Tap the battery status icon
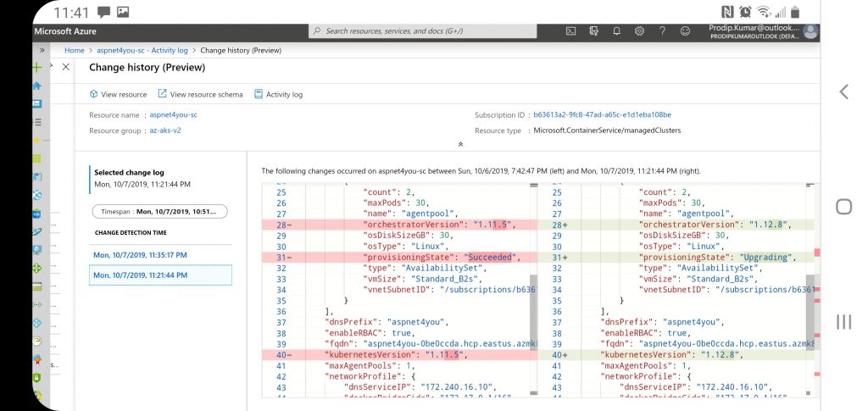This screenshot has height=411, width=868. [x=795, y=12]
